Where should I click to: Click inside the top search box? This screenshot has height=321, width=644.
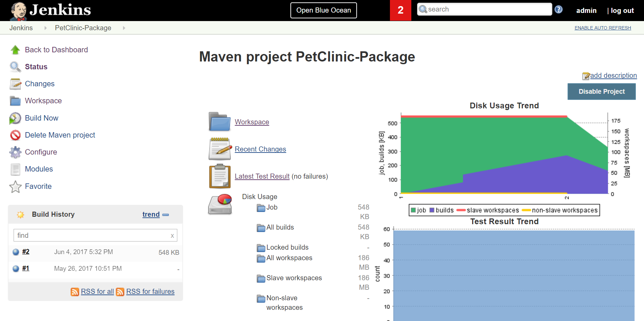[484, 9]
